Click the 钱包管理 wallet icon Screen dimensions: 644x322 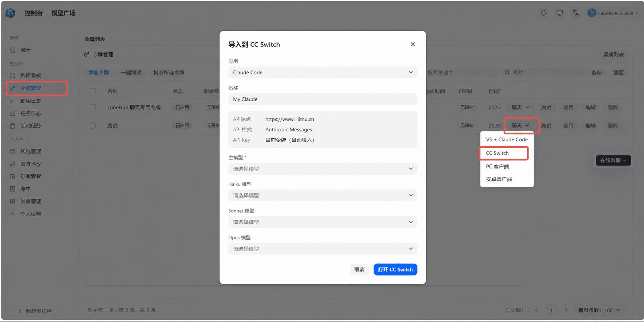(x=12, y=151)
